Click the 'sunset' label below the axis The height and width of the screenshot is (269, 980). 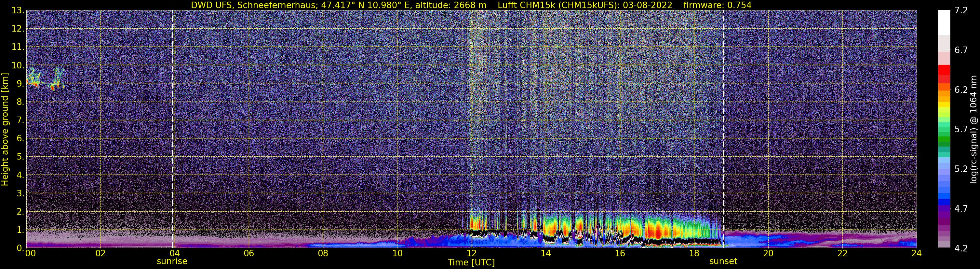click(723, 262)
